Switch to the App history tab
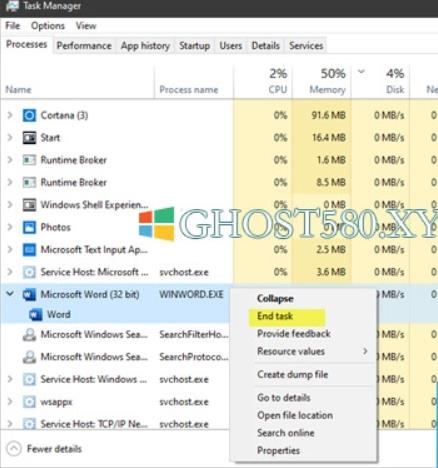 (145, 46)
